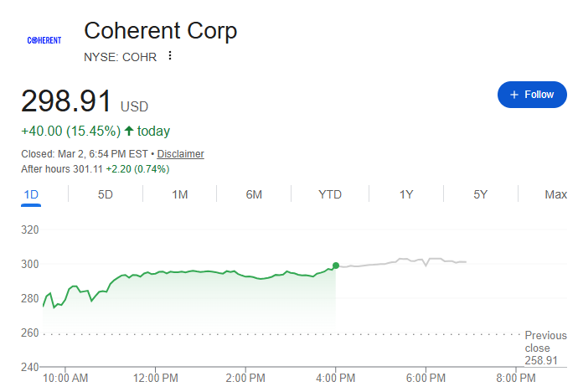This screenshot has height=392, width=578.
Task: Click the 298.91 stock price
Action: click(x=66, y=101)
